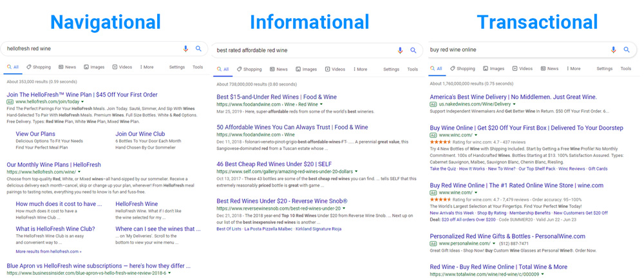
Task: Click Kirkland Signature Rioja sitelink
Action: [319, 228]
